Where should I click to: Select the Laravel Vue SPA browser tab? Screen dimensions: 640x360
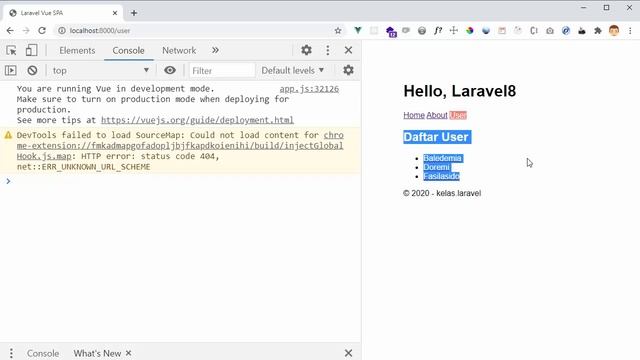(x=63, y=13)
